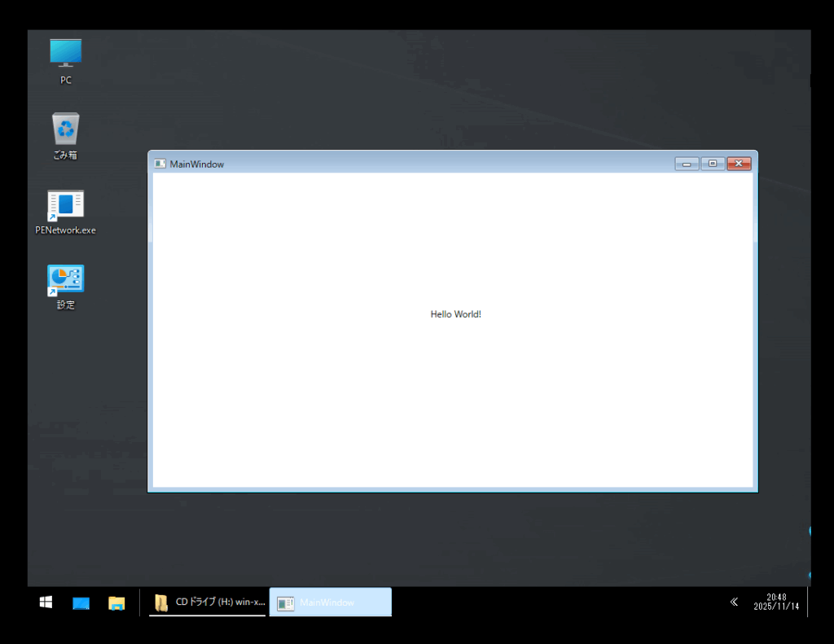The image size is (834, 644).
Task: Select the ごみ箱 recycle bin icon
Action: coord(65,129)
